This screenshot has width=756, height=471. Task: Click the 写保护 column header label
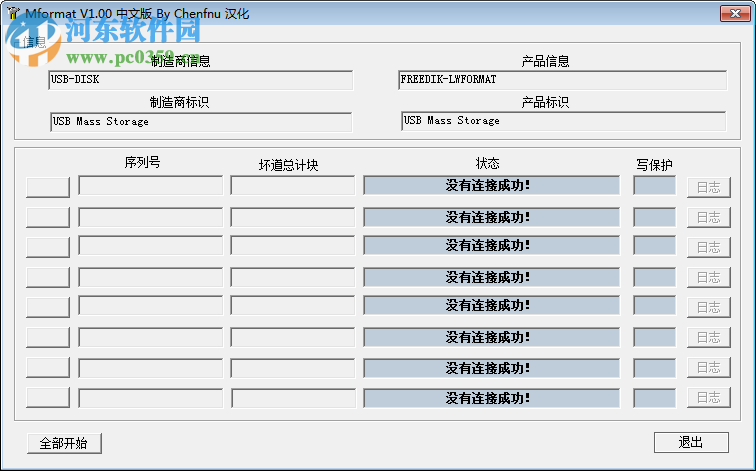(654, 165)
